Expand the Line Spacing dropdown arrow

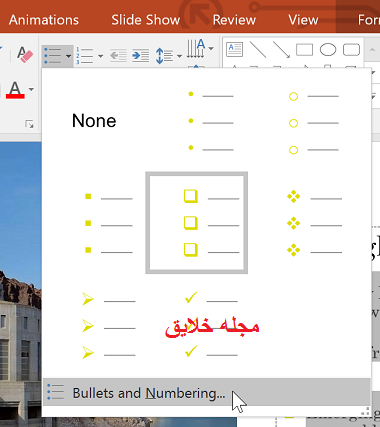[x=179, y=56]
